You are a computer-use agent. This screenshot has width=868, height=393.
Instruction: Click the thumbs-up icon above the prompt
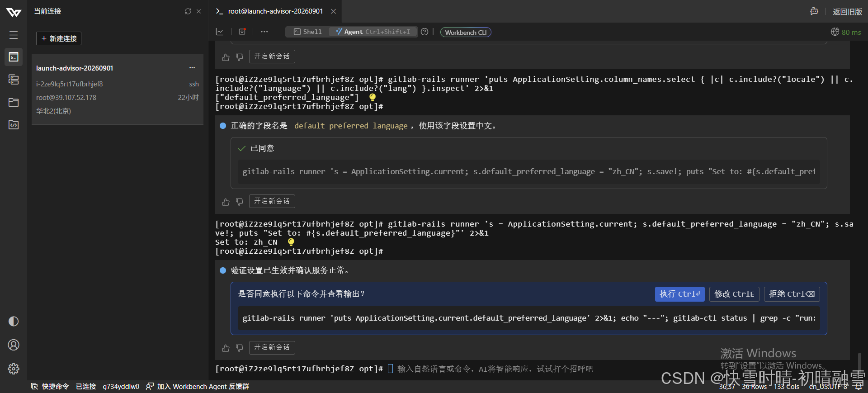[x=226, y=348]
